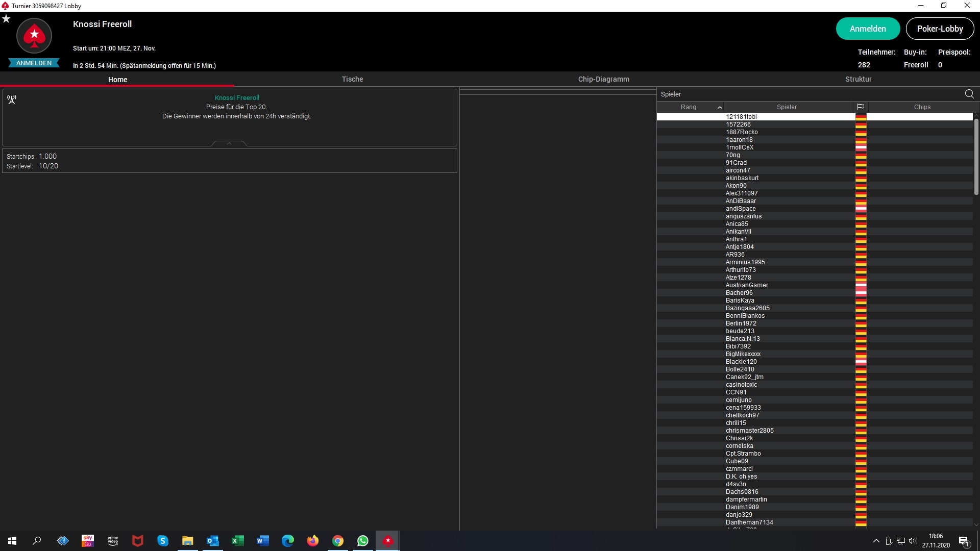Open Microsoft Edge from taskbar
The width and height of the screenshot is (980, 551).
[288, 541]
